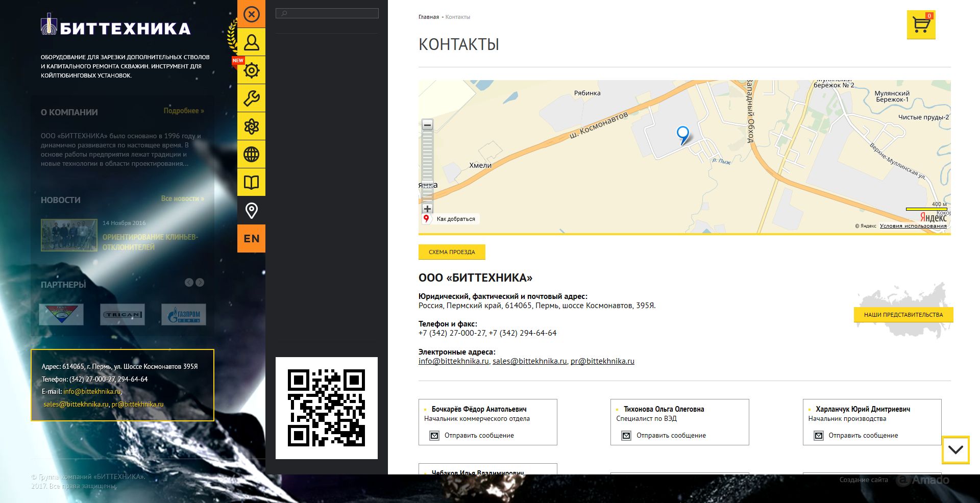The image size is (980, 503).
Task: Click the 'Схема проезда' button
Action: click(x=452, y=252)
